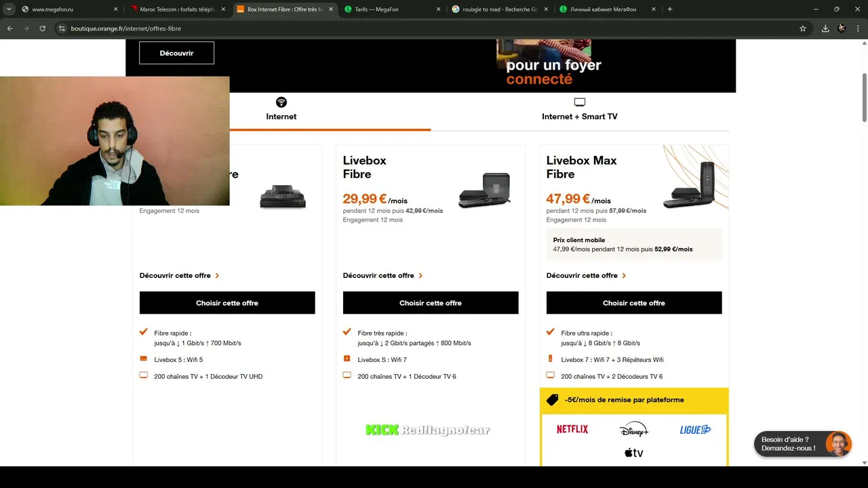Viewport: 868px width, 488px height.
Task: Switch to the Maroc Telecom tab
Action: point(178,9)
